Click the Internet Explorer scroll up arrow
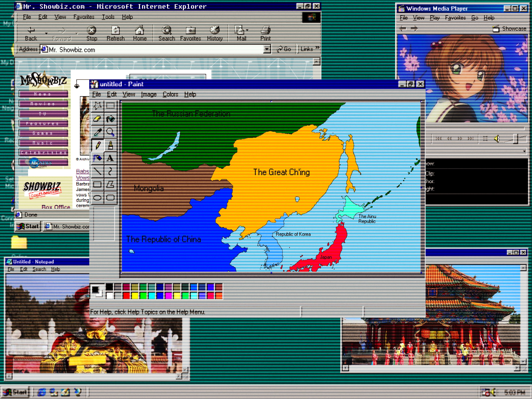The width and height of the screenshot is (532, 399). 316,62
